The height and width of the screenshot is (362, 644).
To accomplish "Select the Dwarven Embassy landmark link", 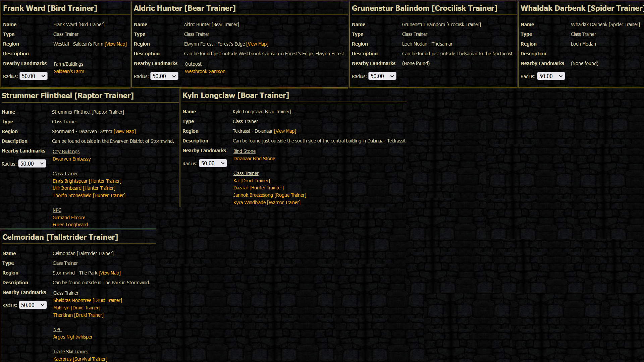I will 71,159.
